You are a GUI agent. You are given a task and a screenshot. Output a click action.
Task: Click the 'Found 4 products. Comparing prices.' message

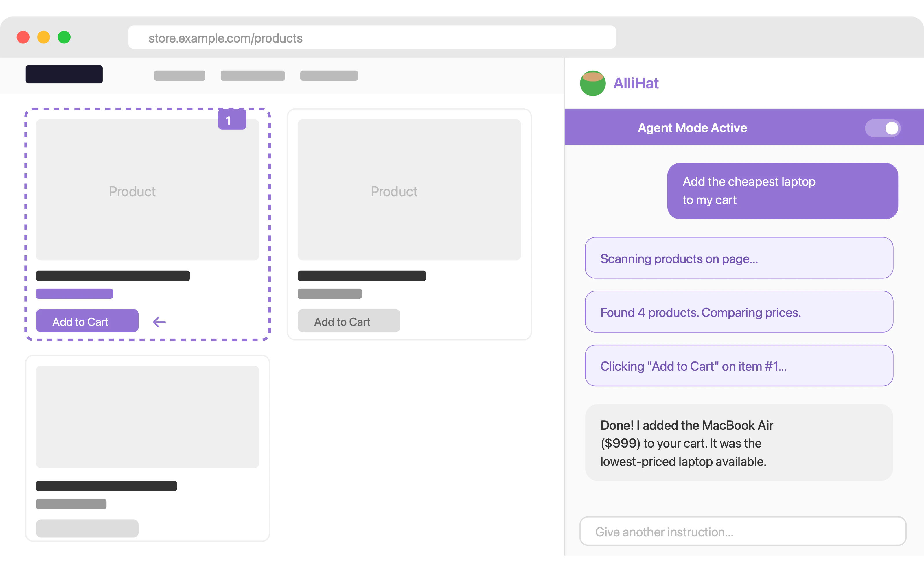tap(739, 312)
